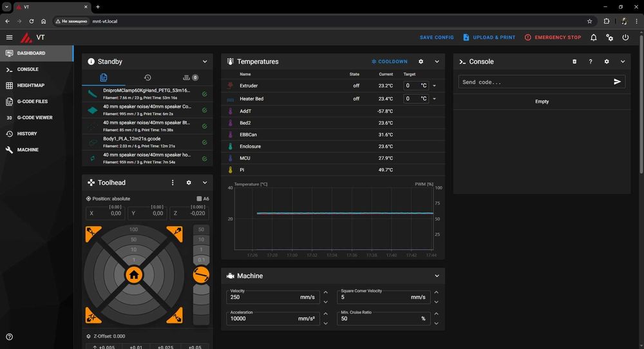This screenshot has height=349, width=644.
Task: Collapse the Machine panel
Action: click(x=437, y=276)
